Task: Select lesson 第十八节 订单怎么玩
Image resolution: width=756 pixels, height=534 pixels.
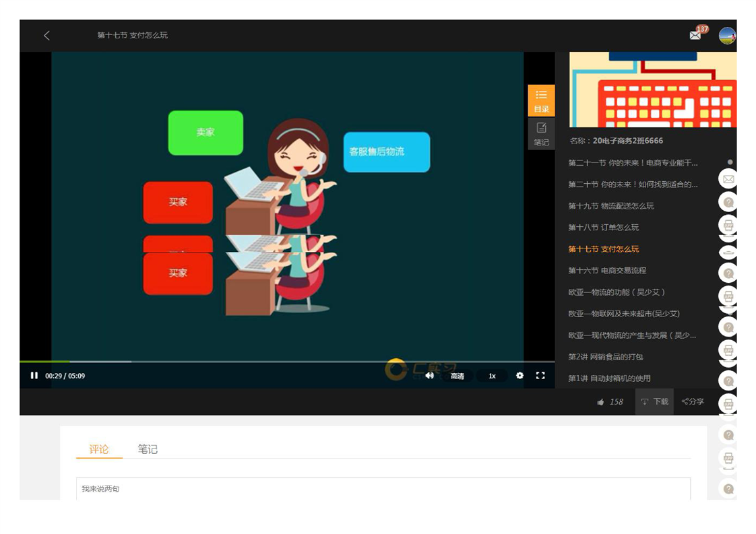Action: click(603, 228)
